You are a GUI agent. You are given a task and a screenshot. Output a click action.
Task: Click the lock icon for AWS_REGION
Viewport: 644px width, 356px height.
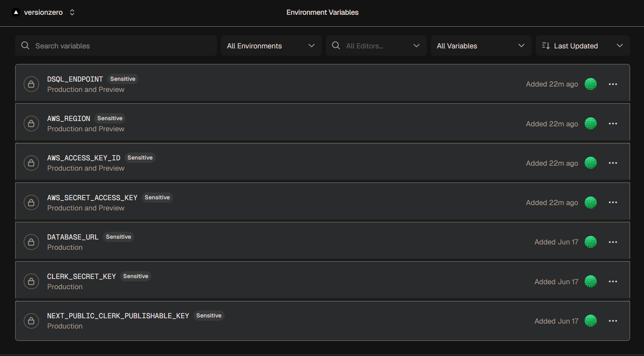pyautogui.click(x=31, y=123)
